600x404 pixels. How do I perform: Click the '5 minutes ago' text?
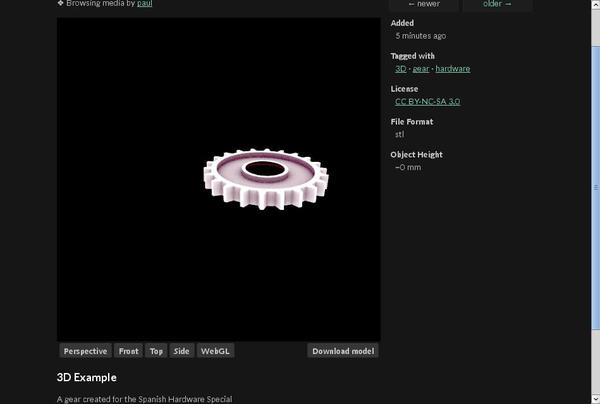click(421, 36)
